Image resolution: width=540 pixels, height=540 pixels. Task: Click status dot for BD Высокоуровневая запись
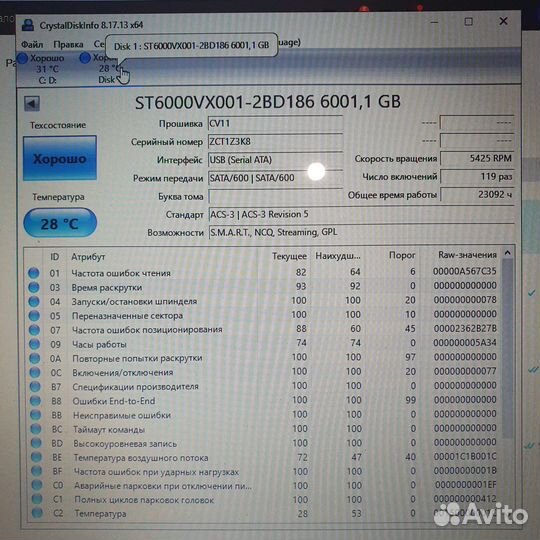click(x=36, y=444)
